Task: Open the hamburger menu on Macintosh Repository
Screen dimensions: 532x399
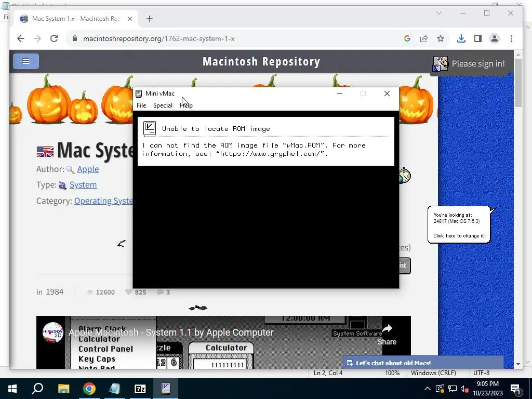Action: coord(26,61)
